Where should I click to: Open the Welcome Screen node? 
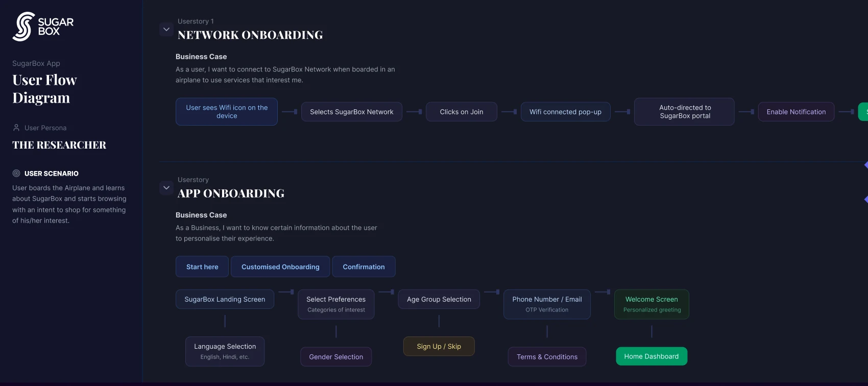click(x=652, y=304)
